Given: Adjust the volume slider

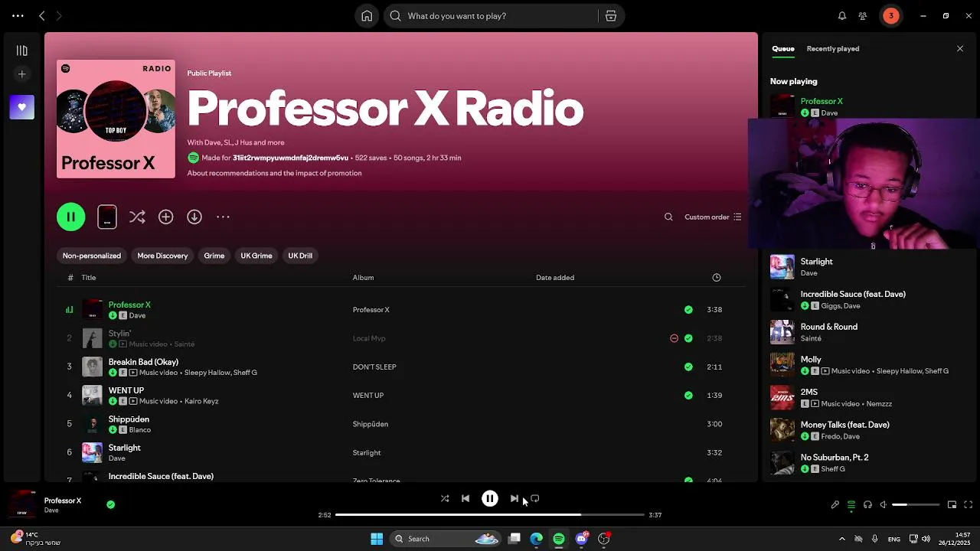Looking at the screenshot, I should point(916,504).
